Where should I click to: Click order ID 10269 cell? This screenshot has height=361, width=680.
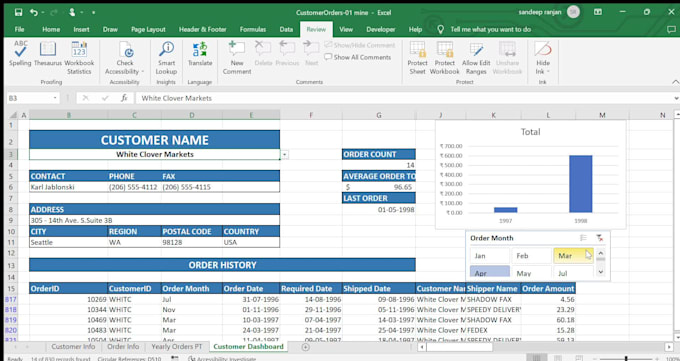tap(69, 299)
